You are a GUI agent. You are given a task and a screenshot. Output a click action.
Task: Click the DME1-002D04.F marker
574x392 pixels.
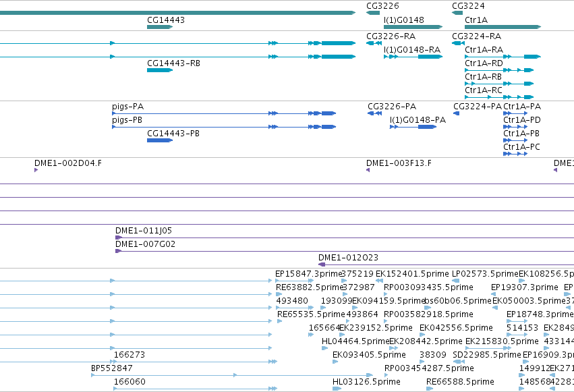click(36, 170)
